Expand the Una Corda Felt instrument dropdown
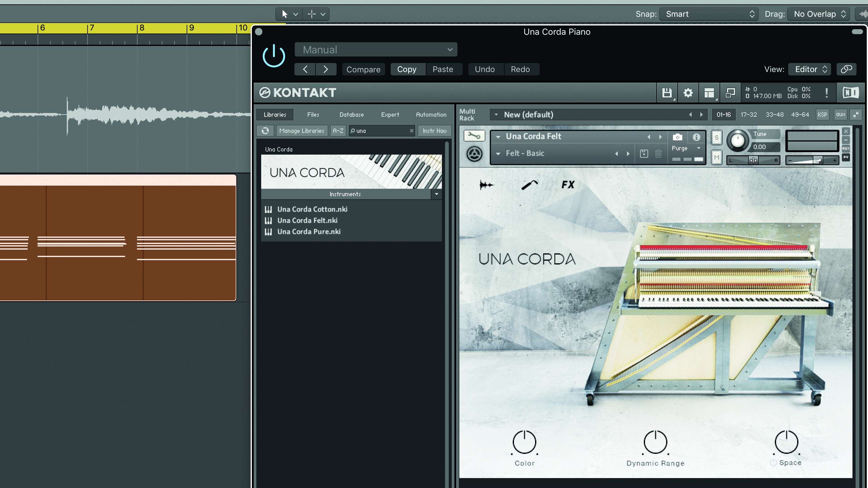The height and width of the screenshot is (488, 868). 498,137
